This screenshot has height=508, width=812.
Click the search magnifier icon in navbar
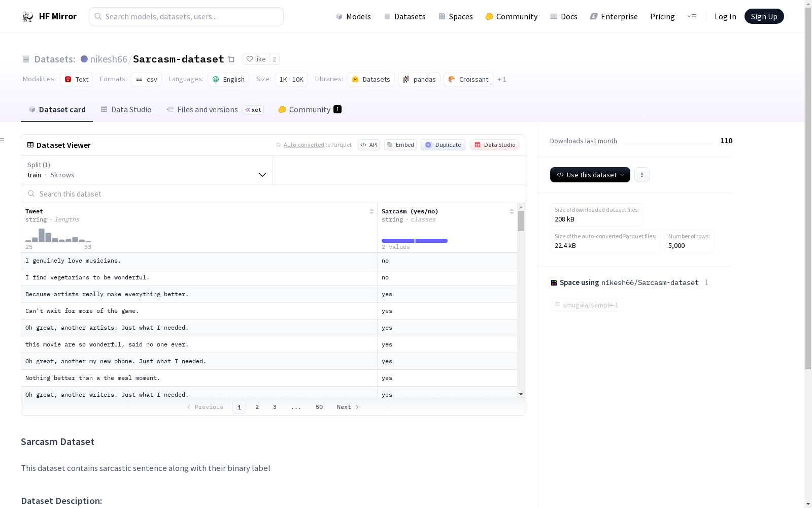tap(98, 16)
